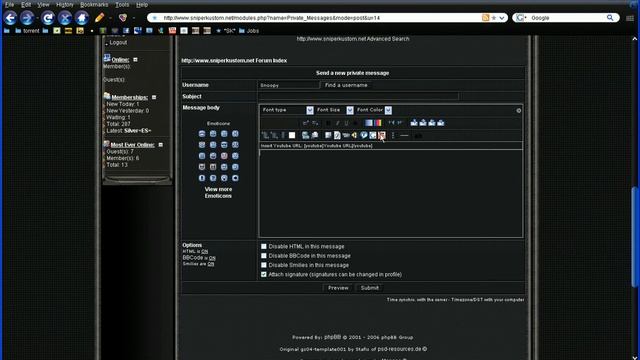Click the Find a username button
The width and height of the screenshot is (640, 360).
coord(346,85)
